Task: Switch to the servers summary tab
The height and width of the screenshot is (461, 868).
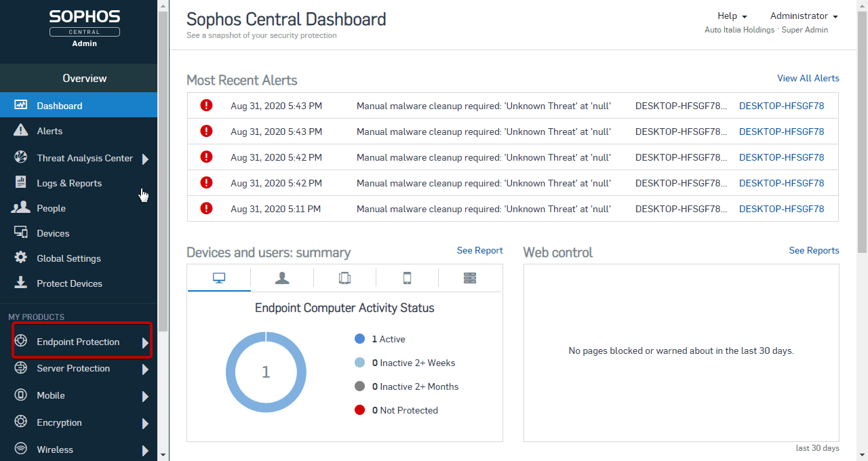Action: [470, 278]
